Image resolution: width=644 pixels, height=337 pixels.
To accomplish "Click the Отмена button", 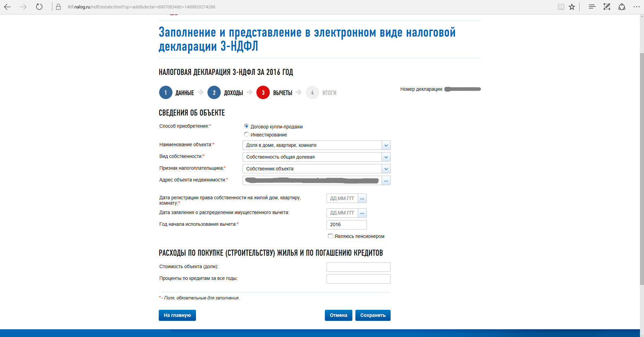I will pyautogui.click(x=338, y=315).
